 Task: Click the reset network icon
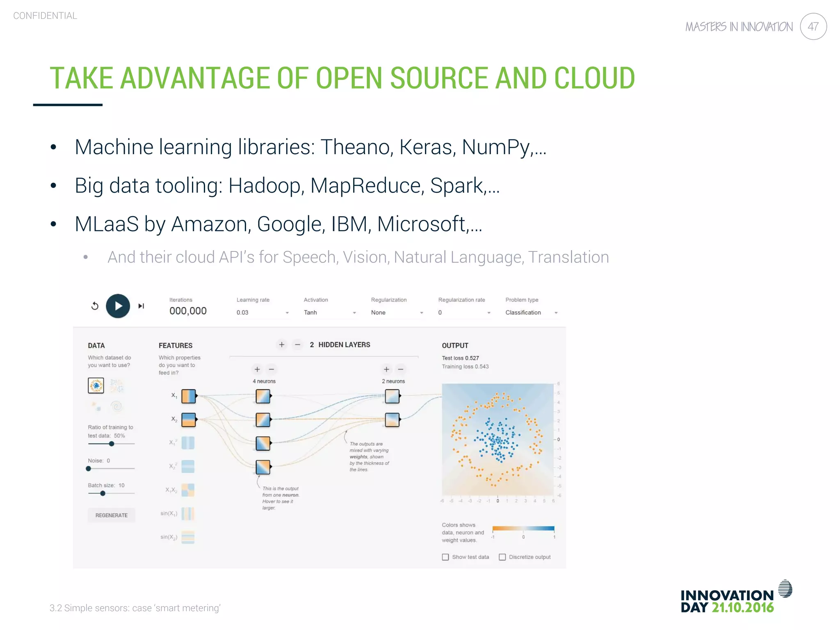[x=95, y=306]
